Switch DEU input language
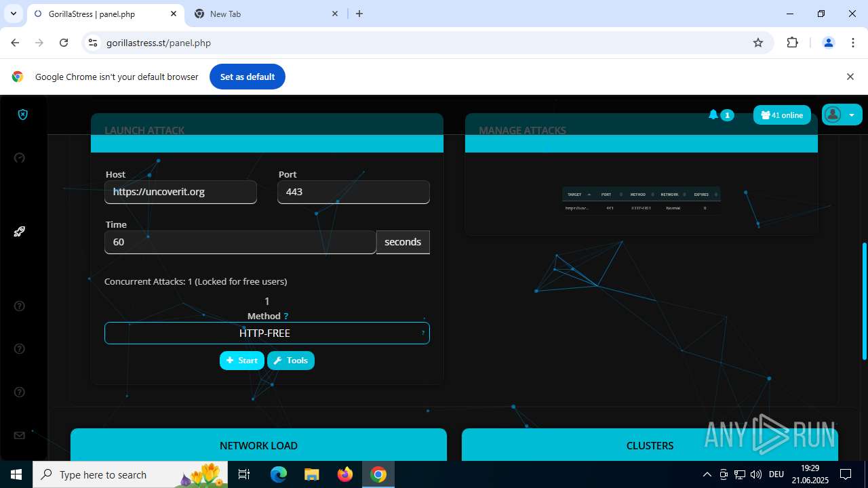The width and height of the screenshot is (868, 488). 776,474
